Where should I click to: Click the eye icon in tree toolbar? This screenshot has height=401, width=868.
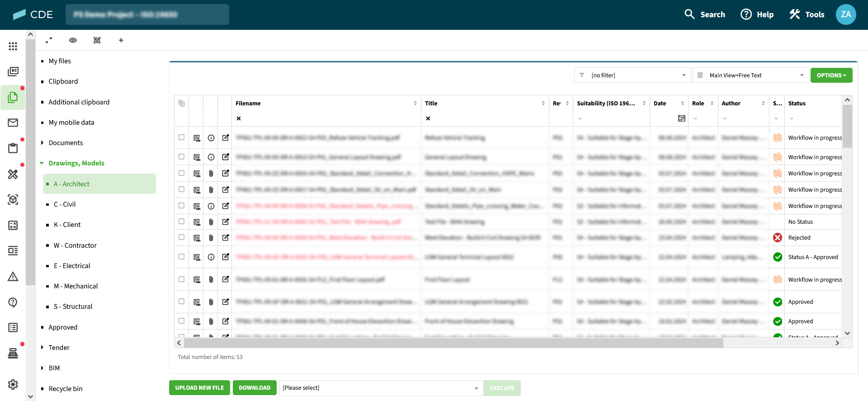pyautogui.click(x=73, y=40)
